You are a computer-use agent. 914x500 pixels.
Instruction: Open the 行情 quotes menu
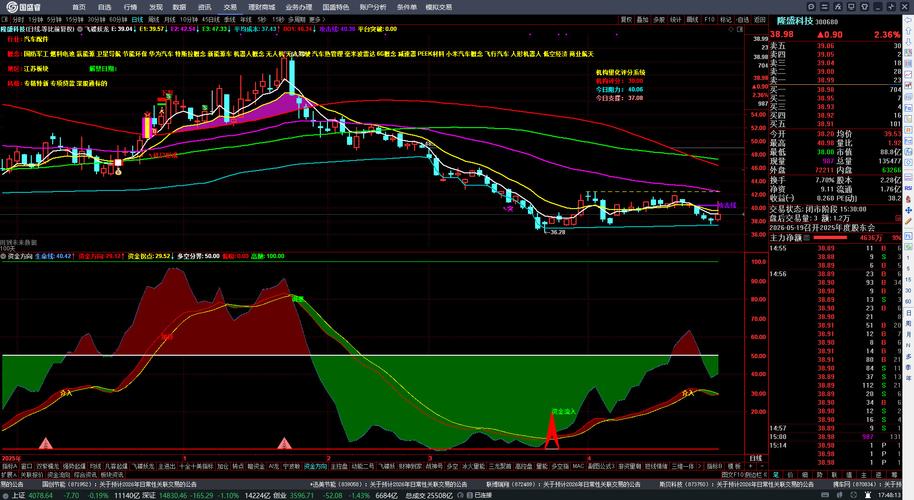click(x=130, y=7)
